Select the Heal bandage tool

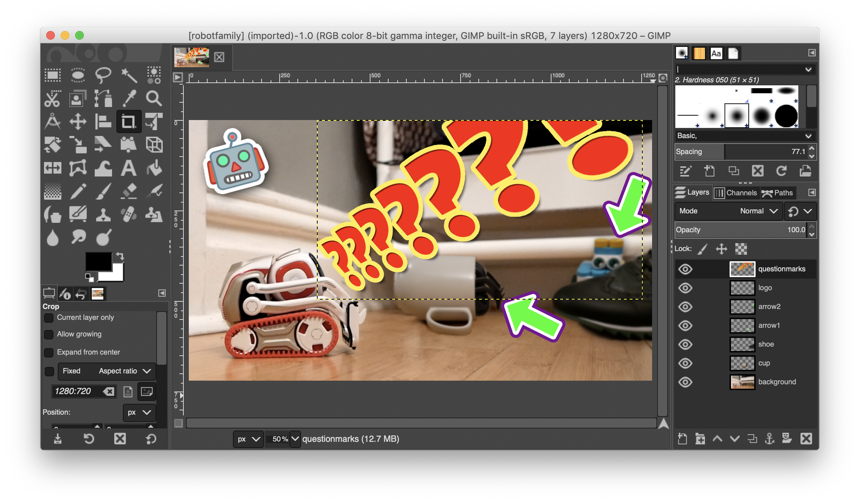pyautogui.click(x=129, y=214)
